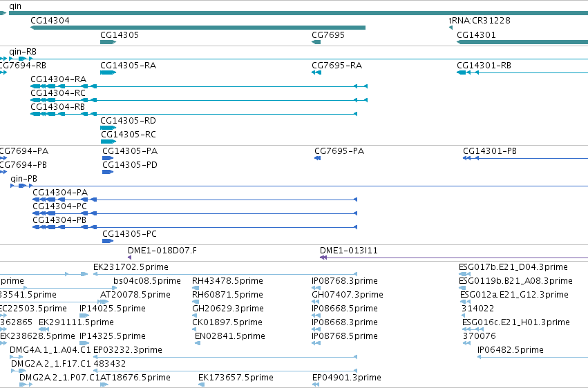Viewport: 588px width, 388px height.
Task: Select the qin-RB transcript label
Action: [x=23, y=51]
